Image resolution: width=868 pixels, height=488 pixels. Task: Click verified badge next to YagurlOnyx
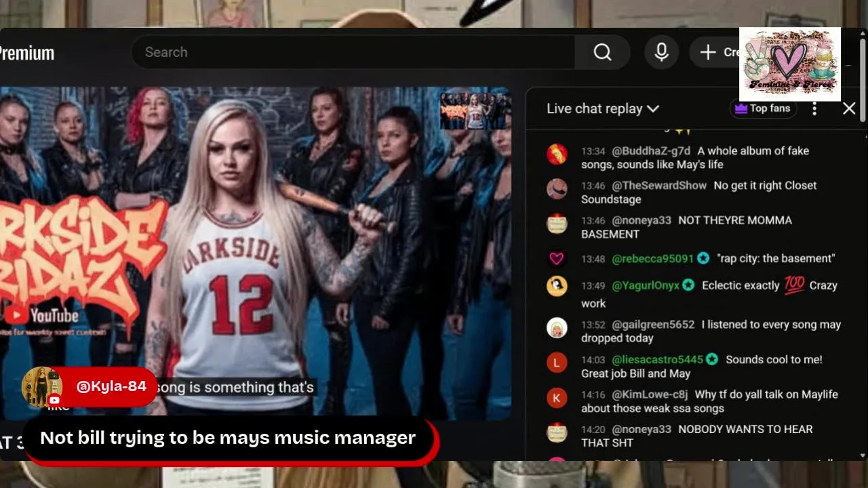(x=689, y=285)
